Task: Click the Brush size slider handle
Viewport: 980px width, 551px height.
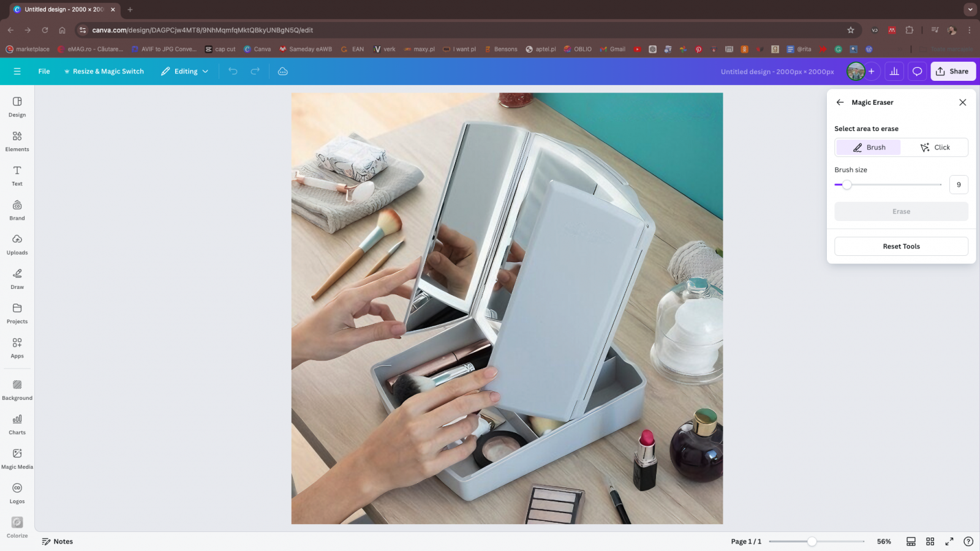Action: click(846, 184)
